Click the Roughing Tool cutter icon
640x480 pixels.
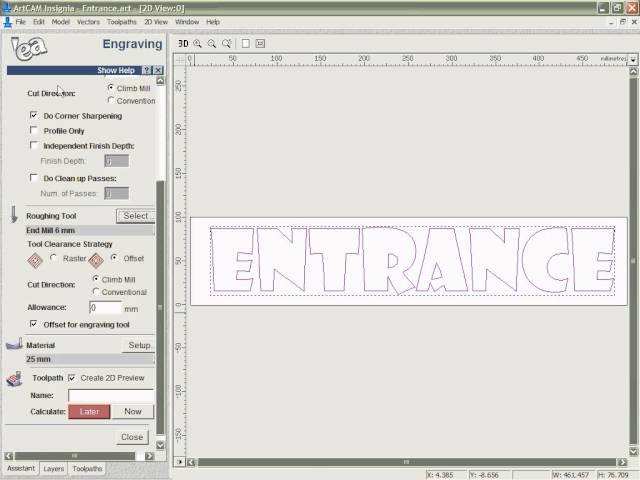[x=14, y=215]
